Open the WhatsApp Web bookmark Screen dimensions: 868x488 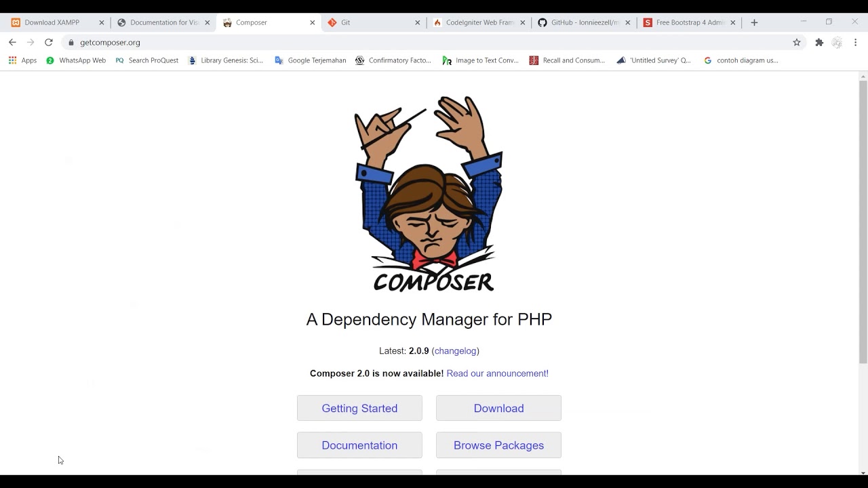(76, 60)
